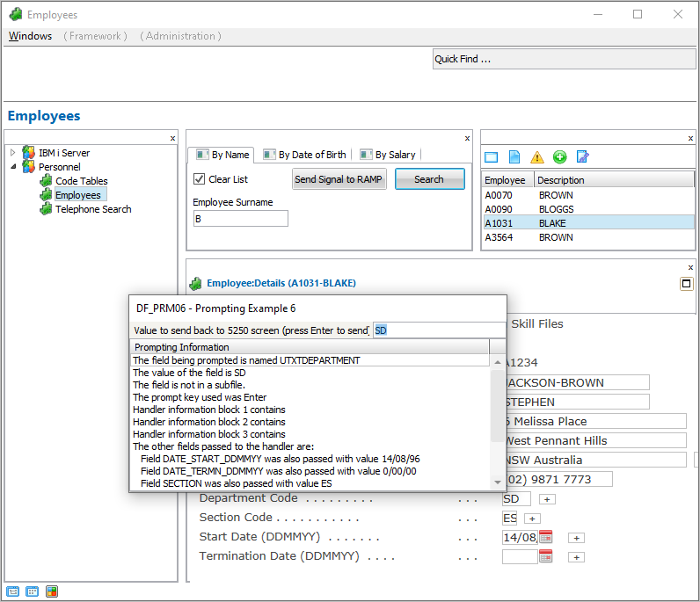Click the blue window icon in employee toolbar

click(x=492, y=157)
